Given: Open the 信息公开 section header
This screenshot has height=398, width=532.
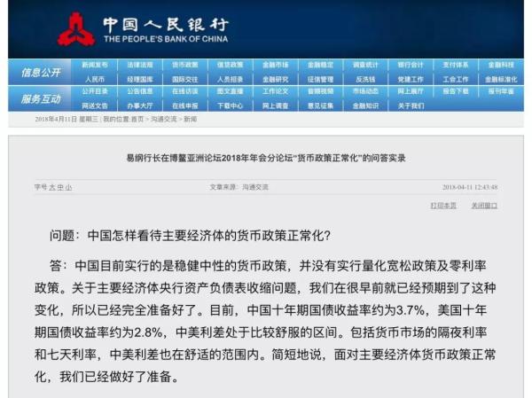Looking at the screenshot, I should (x=41, y=73).
